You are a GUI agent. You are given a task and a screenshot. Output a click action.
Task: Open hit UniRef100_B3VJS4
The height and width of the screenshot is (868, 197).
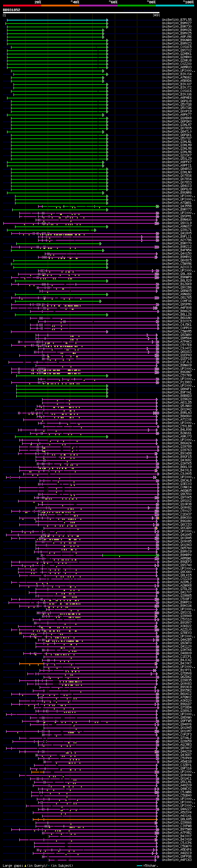coord(177,74)
